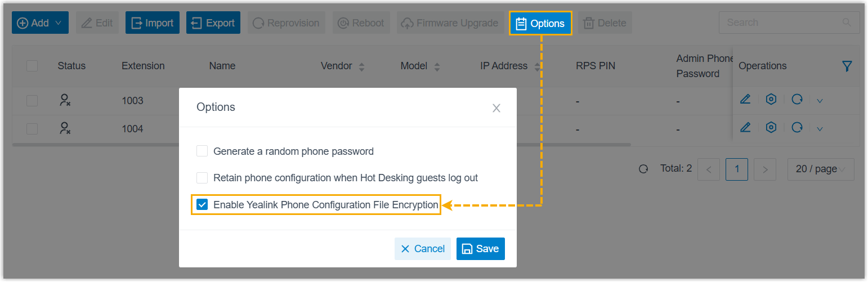Image resolution: width=868 pixels, height=282 pixels.
Task: Click the edit pencil icon for extension 1003
Action: (x=745, y=100)
